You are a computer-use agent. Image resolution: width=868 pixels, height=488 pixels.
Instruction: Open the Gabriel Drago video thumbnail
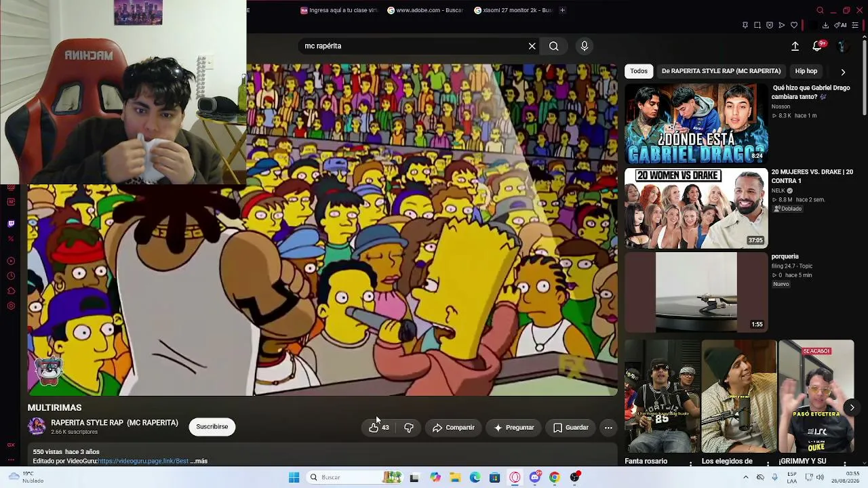[696, 124]
